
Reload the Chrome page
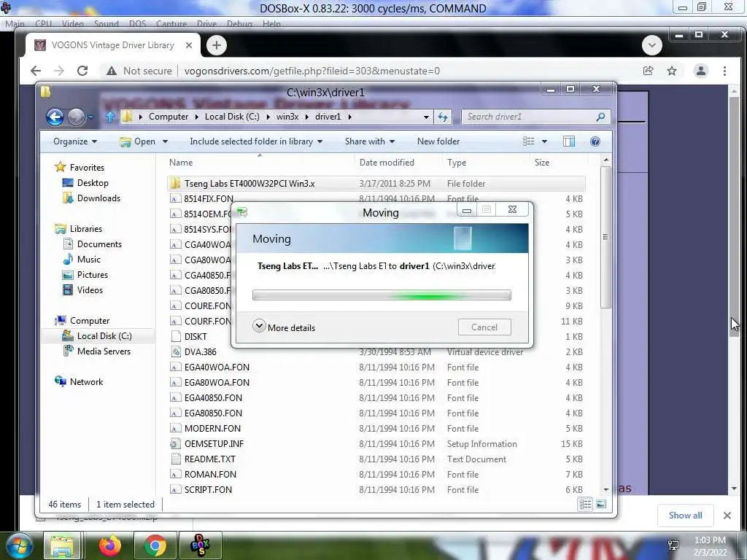coord(82,71)
